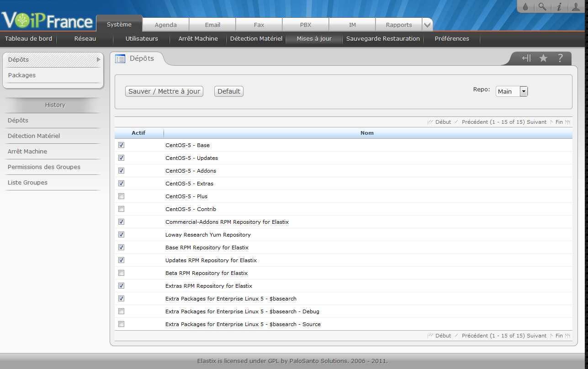Image resolution: width=588 pixels, height=369 pixels.
Task: Click the search magnifier icon
Action: [542, 7]
